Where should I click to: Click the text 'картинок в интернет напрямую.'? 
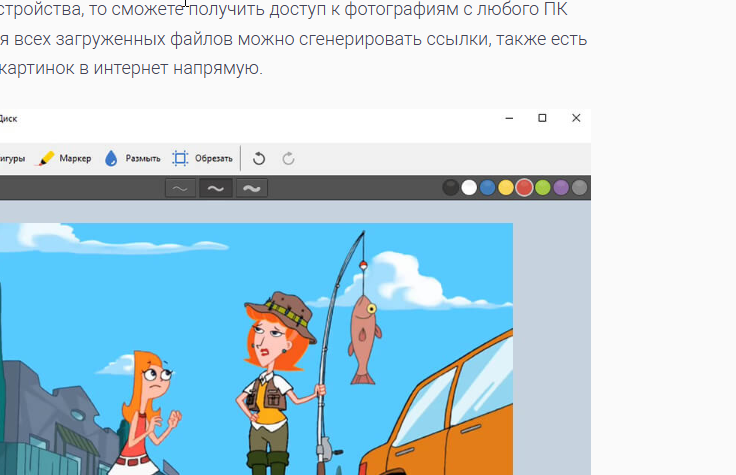click(x=131, y=69)
